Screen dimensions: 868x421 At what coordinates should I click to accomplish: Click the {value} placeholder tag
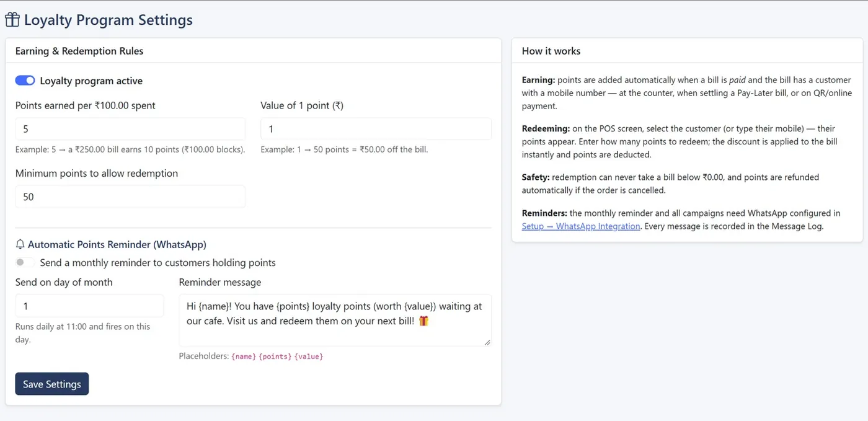coord(309,357)
